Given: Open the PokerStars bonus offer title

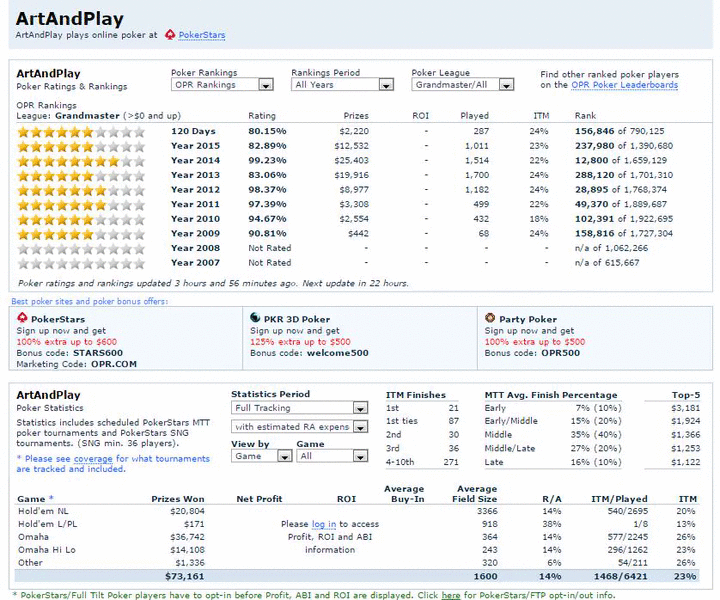Looking at the screenshot, I should (x=58, y=319).
